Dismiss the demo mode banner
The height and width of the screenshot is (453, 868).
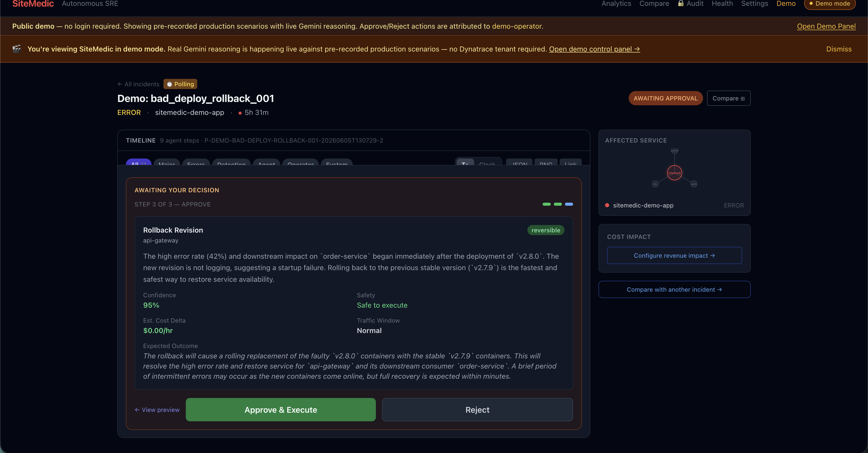tap(839, 49)
